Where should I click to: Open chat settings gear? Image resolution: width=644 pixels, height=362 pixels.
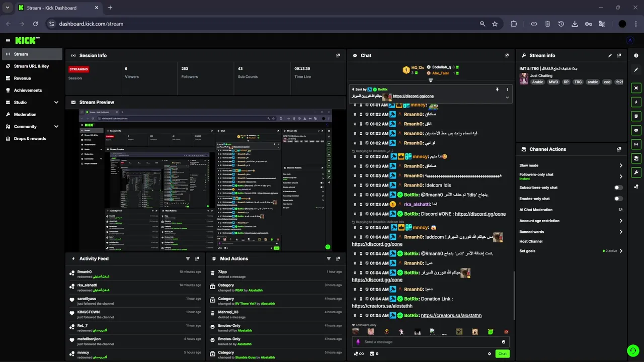[489, 354]
